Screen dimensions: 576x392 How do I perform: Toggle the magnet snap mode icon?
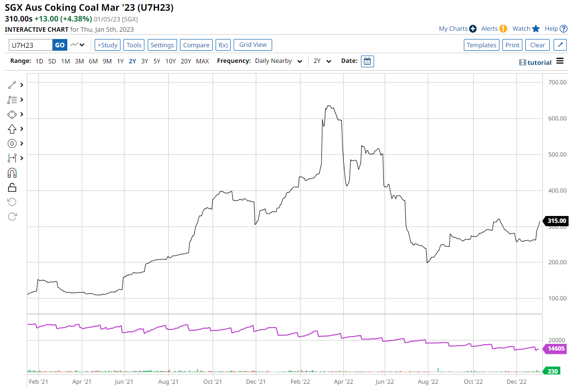[x=12, y=173]
